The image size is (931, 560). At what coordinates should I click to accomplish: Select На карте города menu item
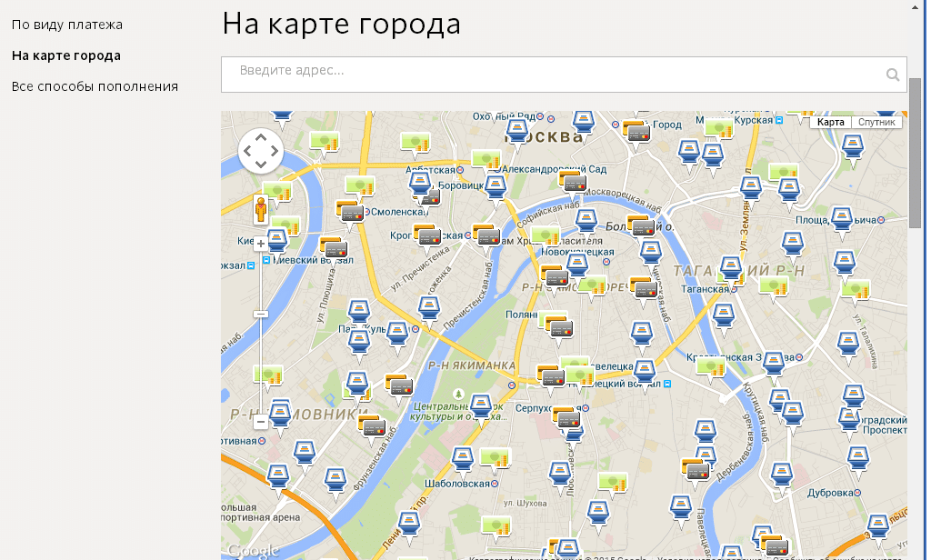click(66, 55)
